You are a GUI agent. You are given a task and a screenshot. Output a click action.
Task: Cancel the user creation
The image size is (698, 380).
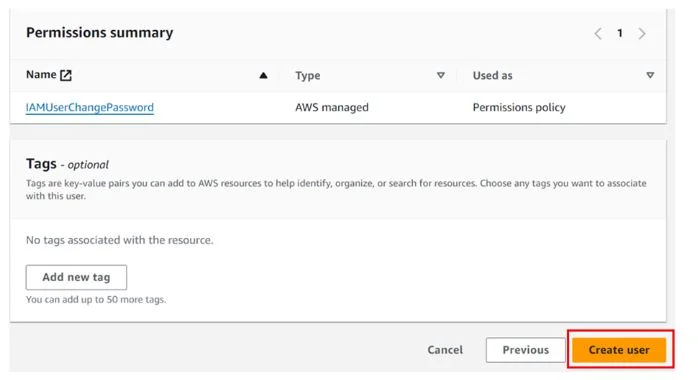point(445,350)
